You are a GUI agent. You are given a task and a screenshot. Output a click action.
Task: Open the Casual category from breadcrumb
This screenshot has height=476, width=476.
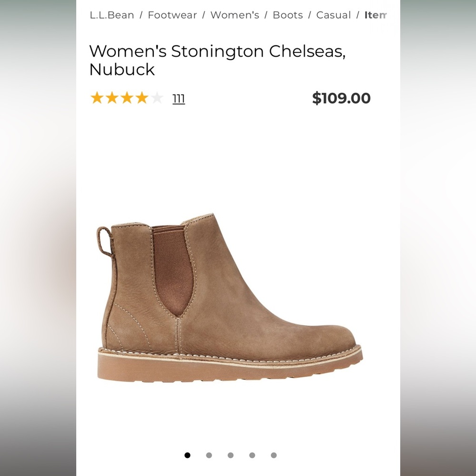(334, 15)
